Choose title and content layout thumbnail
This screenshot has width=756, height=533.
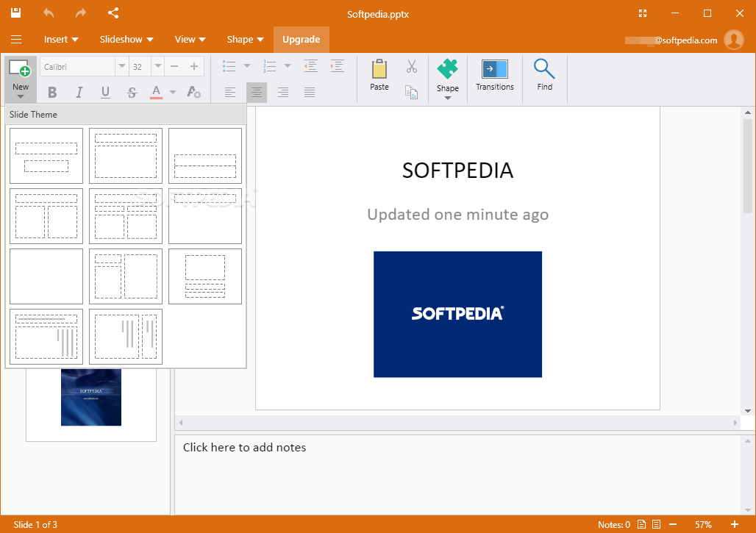pyautogui.click(x=126, y=156)
